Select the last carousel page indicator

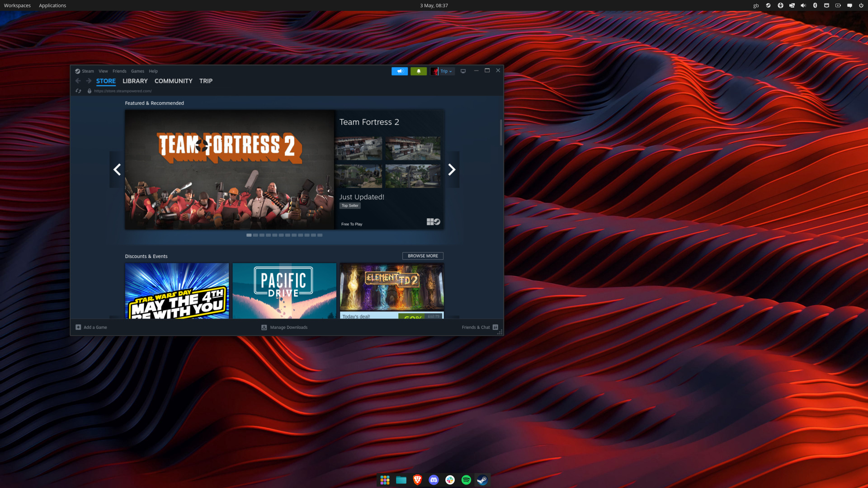(320, 235)
